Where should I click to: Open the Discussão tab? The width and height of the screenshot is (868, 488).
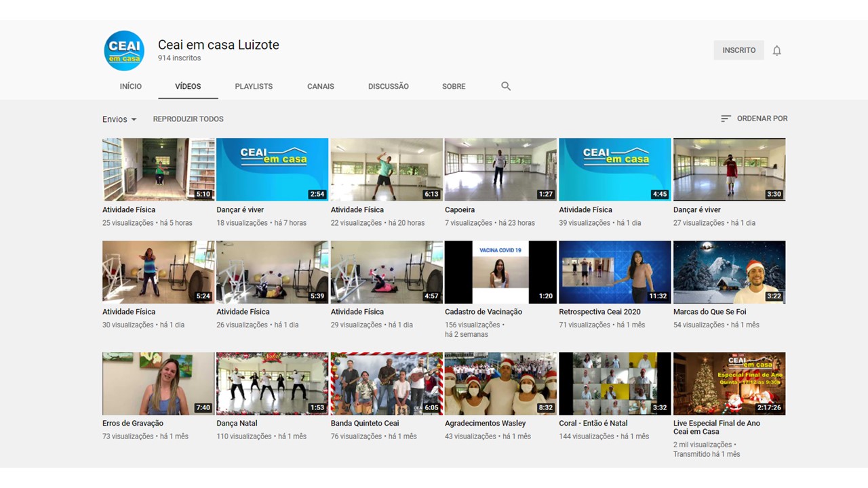(x=389, y=87)
